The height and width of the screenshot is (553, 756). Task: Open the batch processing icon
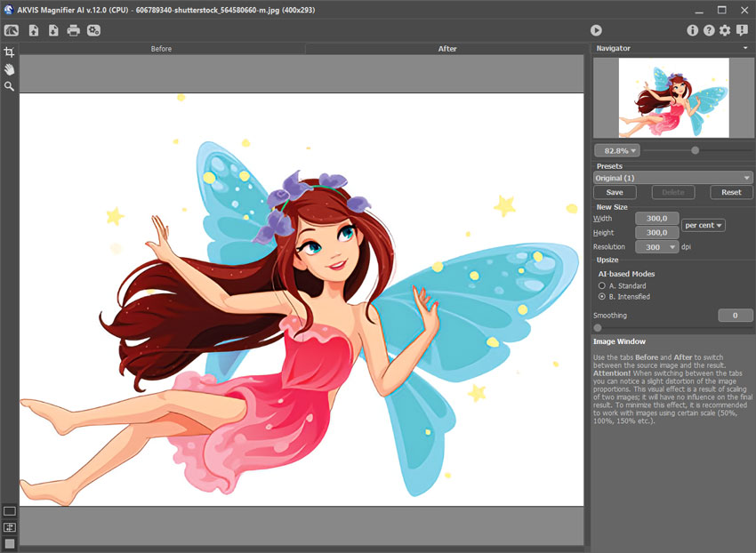click(93, 30)
